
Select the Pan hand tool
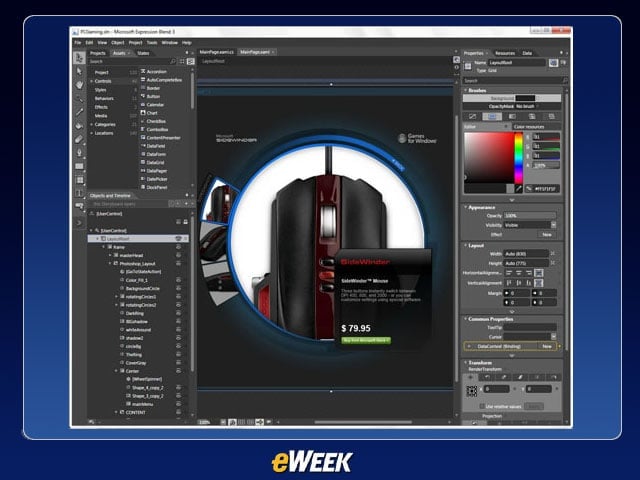(79, 84)
